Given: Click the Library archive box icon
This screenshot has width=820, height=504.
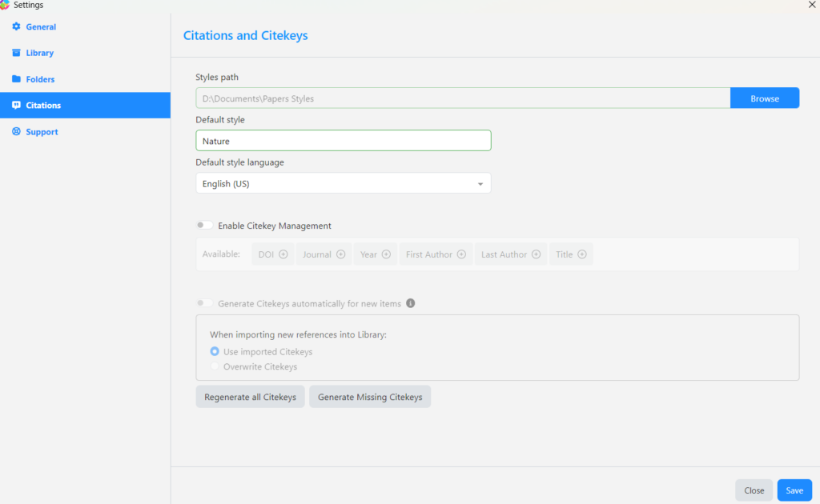Looking at the screenshot, I should pos(16,53).
